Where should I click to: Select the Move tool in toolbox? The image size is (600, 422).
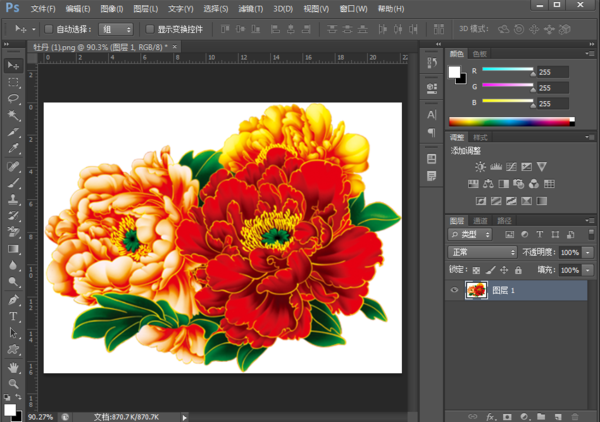14,65
